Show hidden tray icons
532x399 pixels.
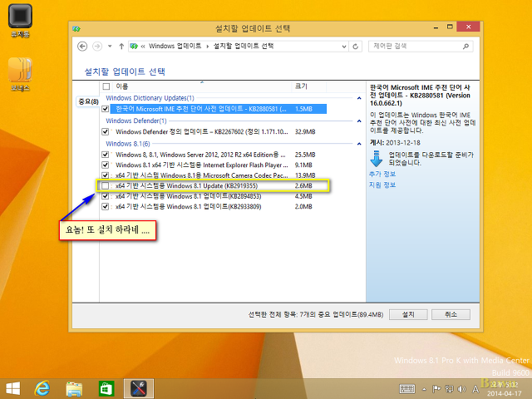[424, 389]
